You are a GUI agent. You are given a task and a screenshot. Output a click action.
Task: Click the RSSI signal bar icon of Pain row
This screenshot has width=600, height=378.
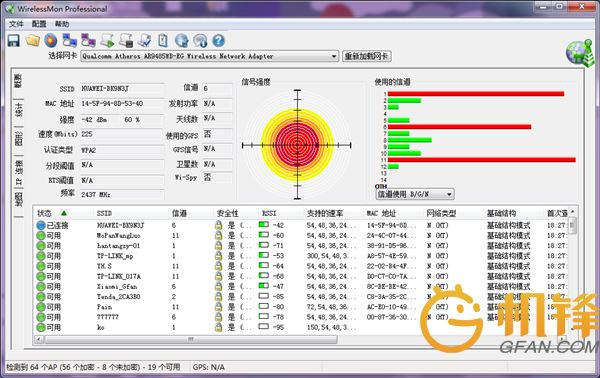[x=264, y=306]
